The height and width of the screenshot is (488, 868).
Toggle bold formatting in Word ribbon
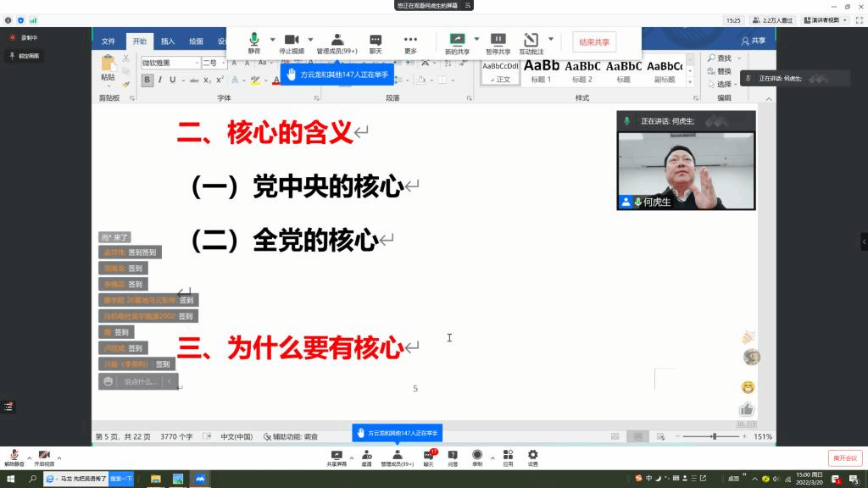147,80
